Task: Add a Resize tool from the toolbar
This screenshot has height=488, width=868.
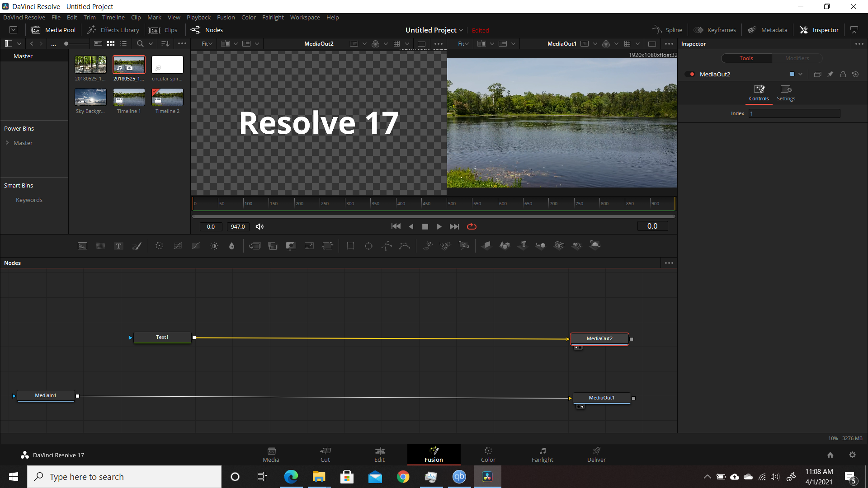Action: [309, 246]
